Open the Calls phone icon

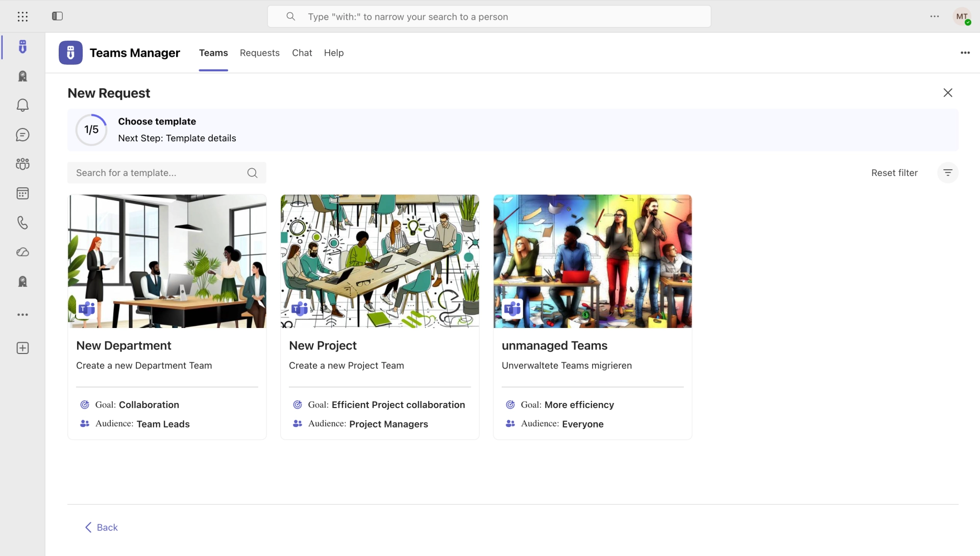point(22,222)
